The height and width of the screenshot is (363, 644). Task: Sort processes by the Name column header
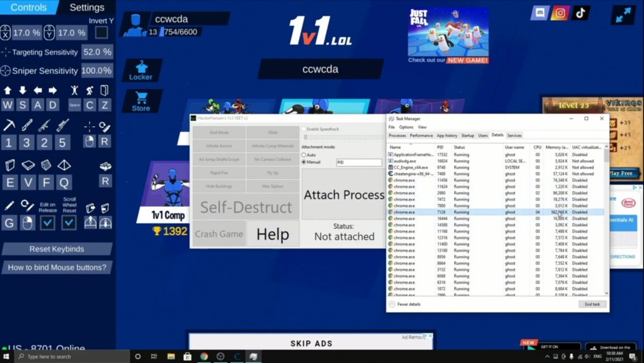tap(395, 147)
